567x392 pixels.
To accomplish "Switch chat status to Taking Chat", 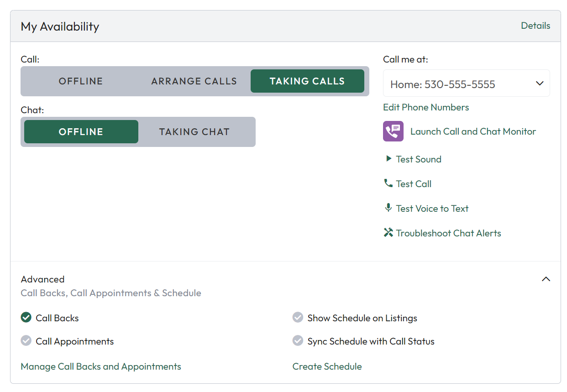I will click(194, 132).
